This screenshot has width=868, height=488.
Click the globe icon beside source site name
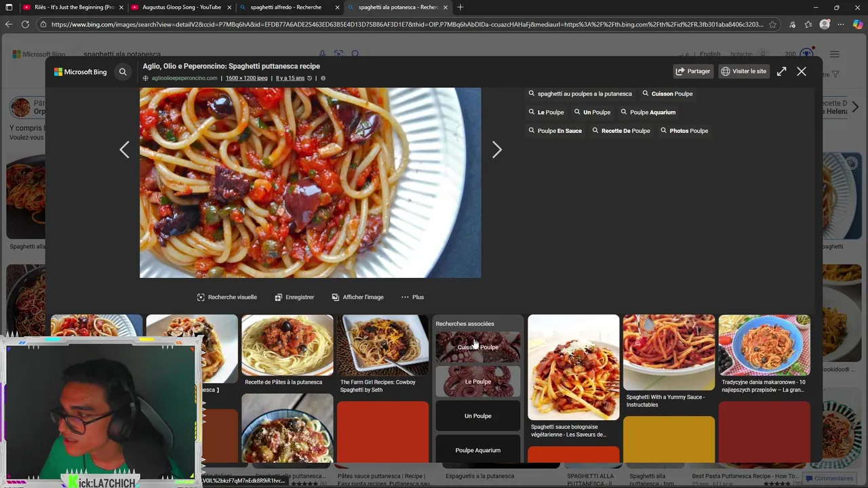(145, 78)
